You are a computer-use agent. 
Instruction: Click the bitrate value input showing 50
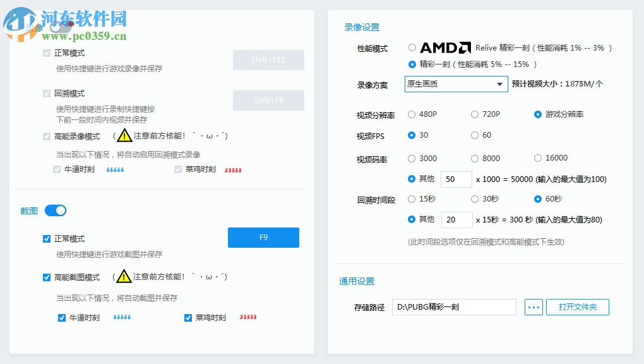tap(457, 179)
